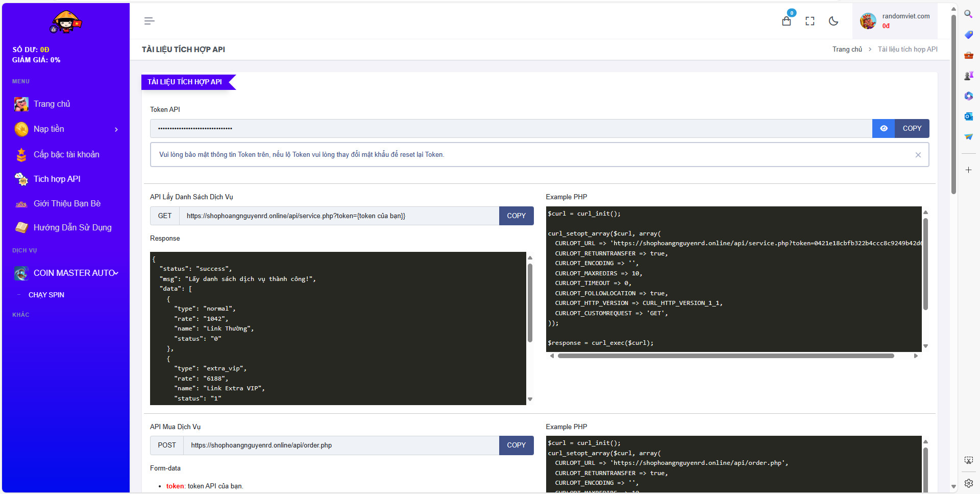Image resolution: width=980 pixels, height=494 pixels.
Task: Click the book icon for Hướng Dẫn
Action: [x=21, y=228]
